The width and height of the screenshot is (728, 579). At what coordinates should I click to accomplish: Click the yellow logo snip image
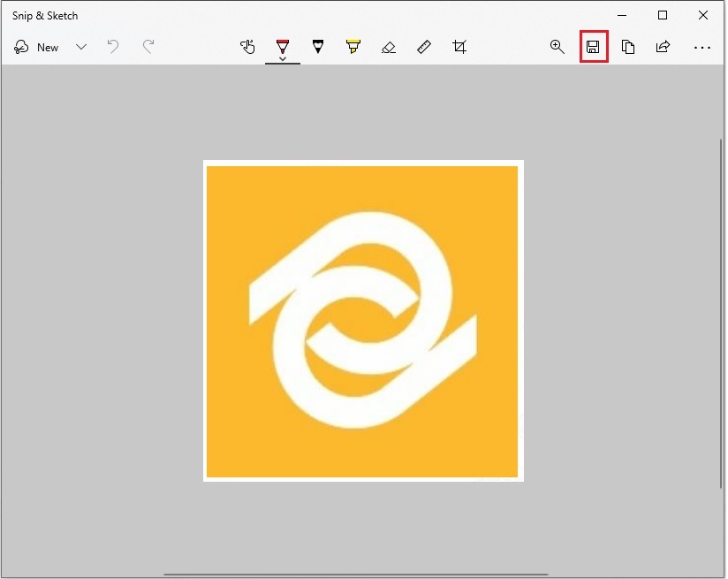pyautogui.click(x=363, y=321)
